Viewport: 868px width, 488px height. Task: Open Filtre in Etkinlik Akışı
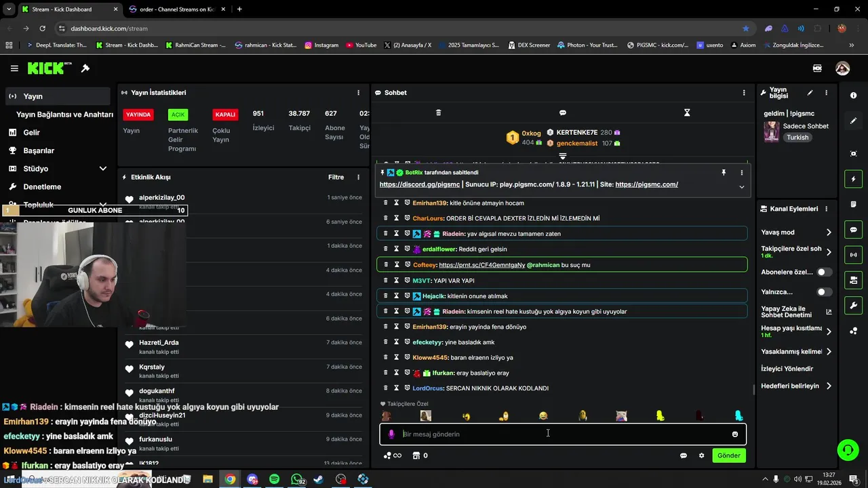click(336, 178)
